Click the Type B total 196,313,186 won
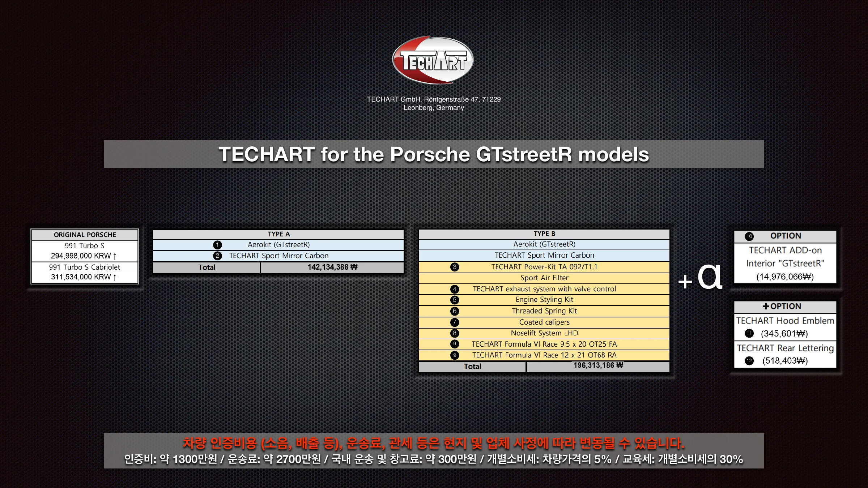The height and width of the screenshot is (488, 868). click(x=598, y=365)
